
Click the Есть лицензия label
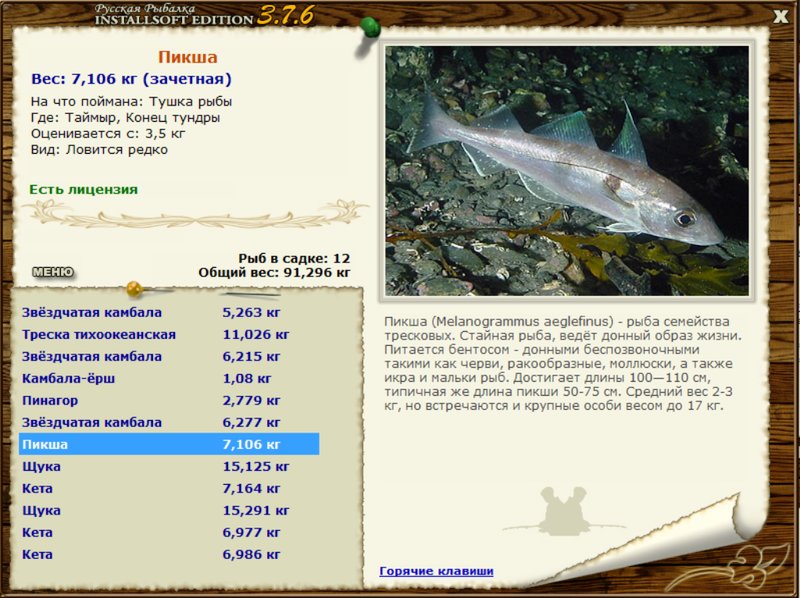click(x=84, y=189)
